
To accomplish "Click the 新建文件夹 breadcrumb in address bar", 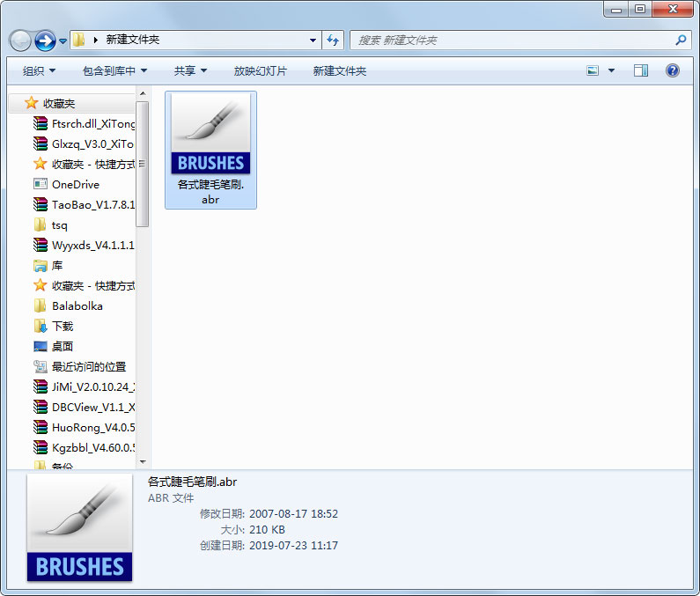I will (133, 40).
